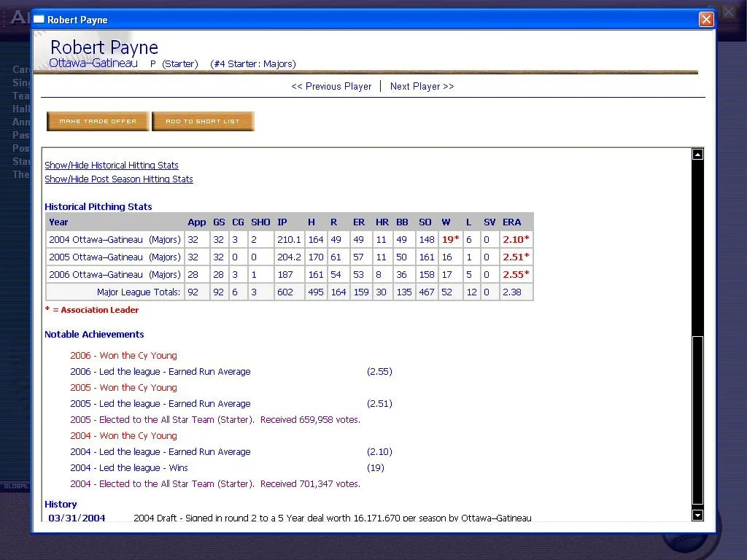The image size is (747, 560).
Task: Go to the Previous Player
Action: [331, 86]
